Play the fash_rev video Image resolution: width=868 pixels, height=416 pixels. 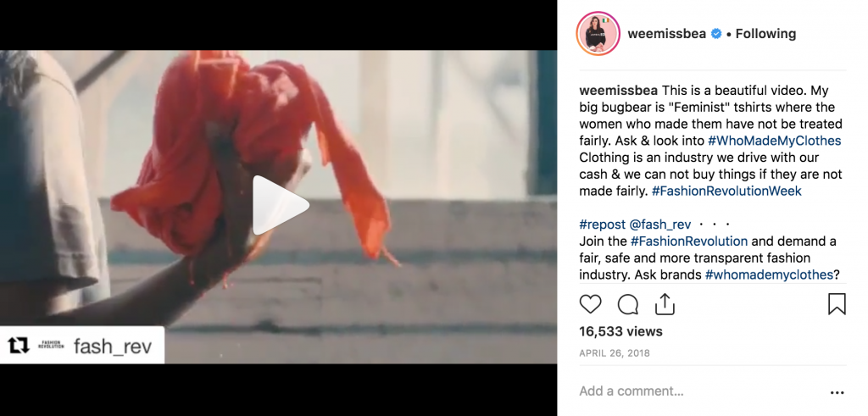coord(281,205)
